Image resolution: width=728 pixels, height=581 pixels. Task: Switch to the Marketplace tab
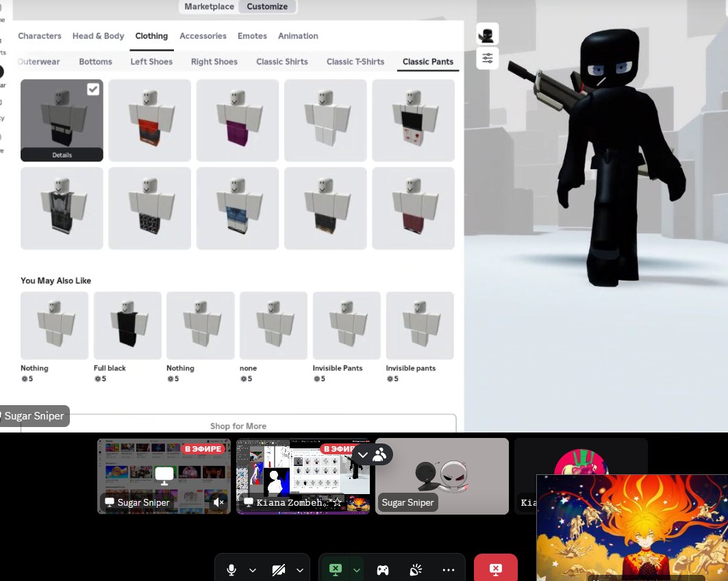click(209, 6)
